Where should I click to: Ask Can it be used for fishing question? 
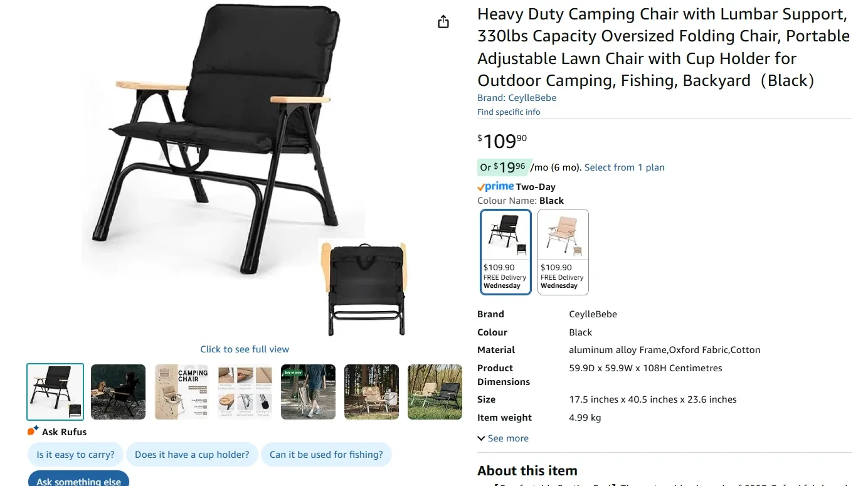[x=327, y=455]
